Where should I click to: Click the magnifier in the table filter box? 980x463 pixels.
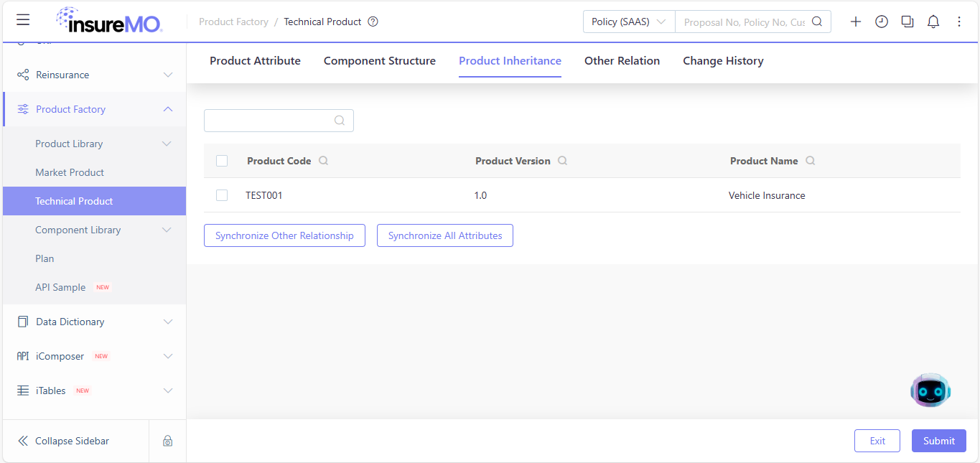coord(340,121)
